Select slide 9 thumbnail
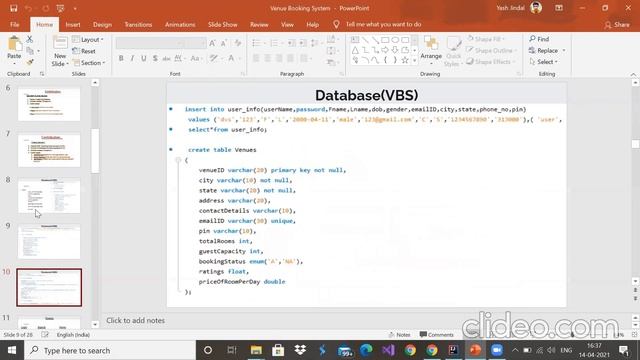640x360 pixels. pyautogui.click(x=49, y=241)
